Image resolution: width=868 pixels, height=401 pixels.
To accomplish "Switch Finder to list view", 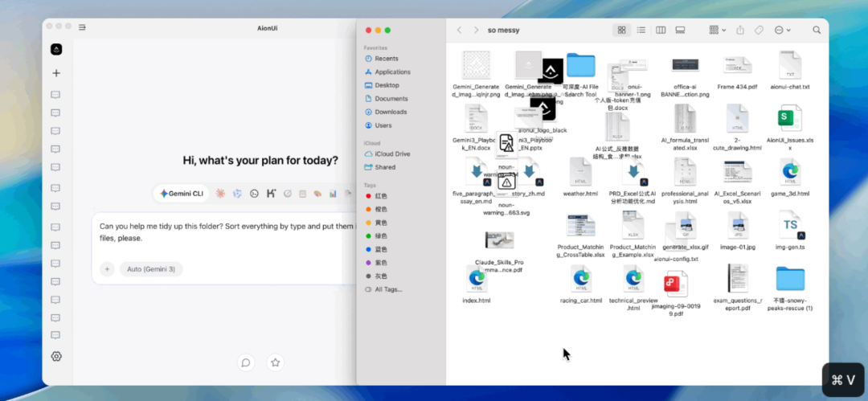I will 641,30.
